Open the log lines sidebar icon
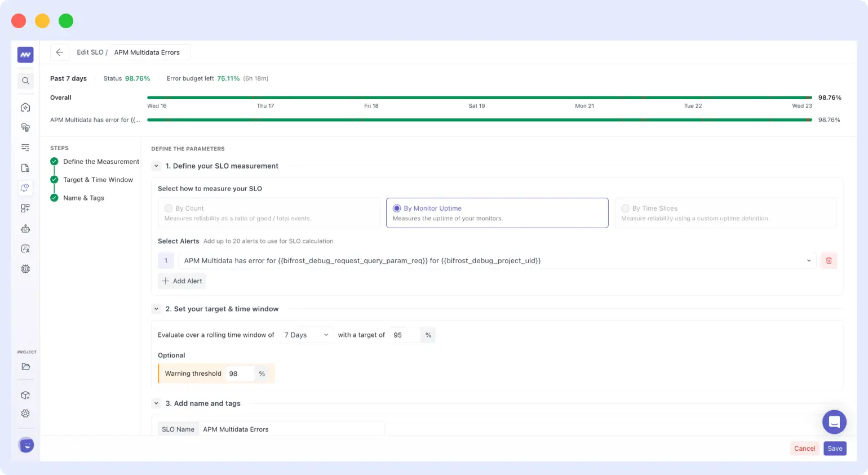The width and height of the screenshot is (868, 475). point(25,148)
